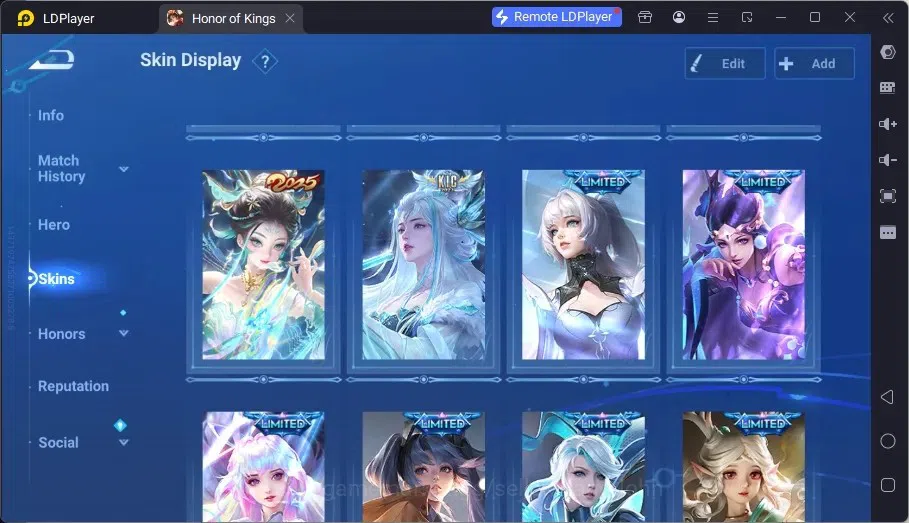Click the game back arrow icon
This screenshot has width=909, height=523.
52,60
